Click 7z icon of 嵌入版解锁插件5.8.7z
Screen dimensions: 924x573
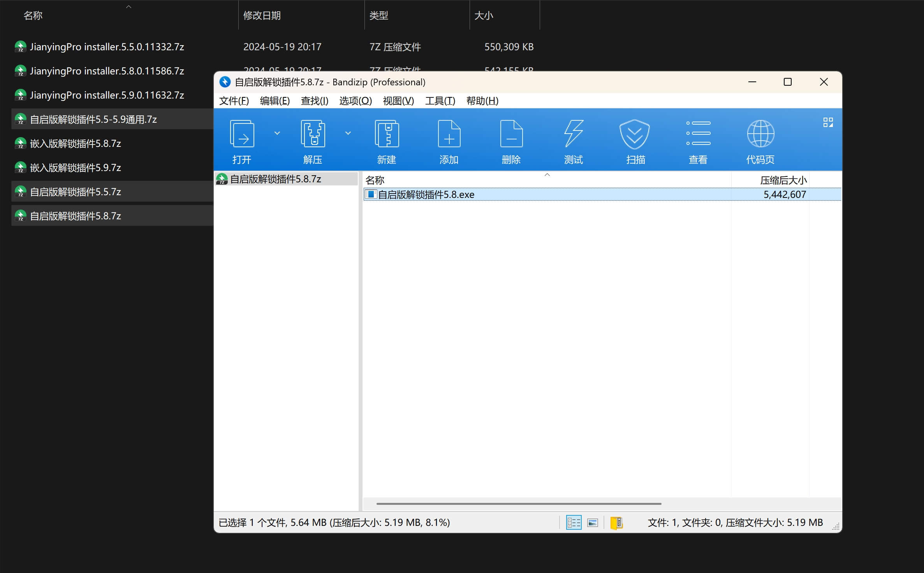point(20,143)
